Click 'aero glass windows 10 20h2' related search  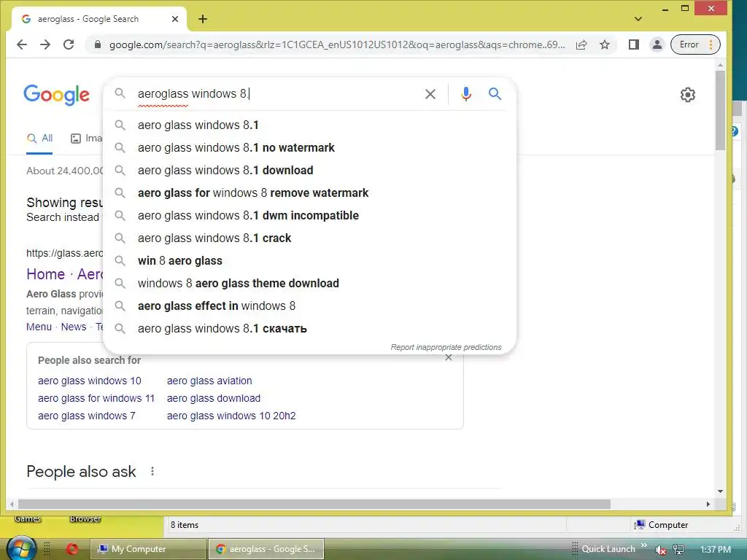click(x=231, y=416)
